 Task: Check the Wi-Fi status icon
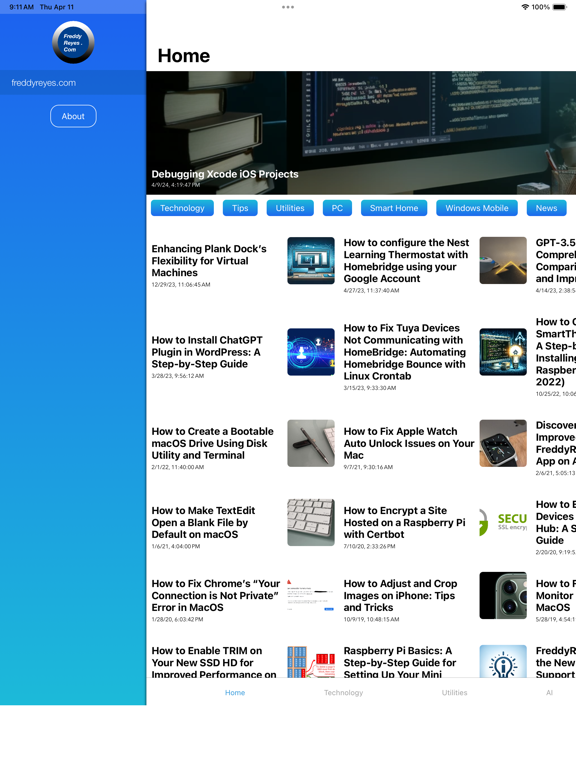(525, 7)
